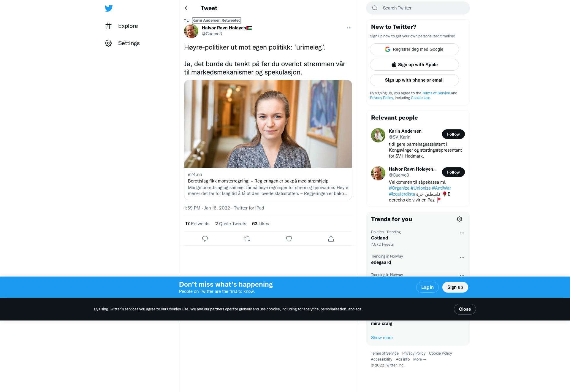570x392 pixels.
Task: Click the Twitter bird logo
Action: (109, 8)
